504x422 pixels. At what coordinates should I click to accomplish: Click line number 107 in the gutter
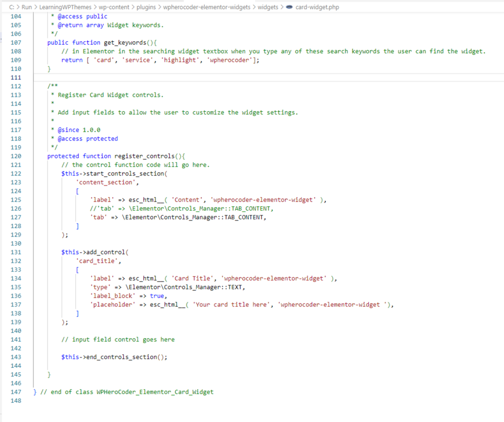tap(15, 43)
